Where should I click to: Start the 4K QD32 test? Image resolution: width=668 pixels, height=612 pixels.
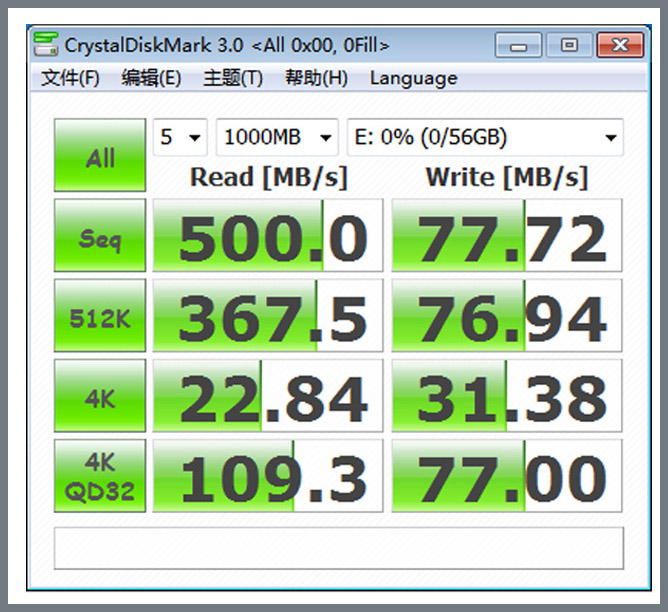pyautogui.click(x=100, y=476)
